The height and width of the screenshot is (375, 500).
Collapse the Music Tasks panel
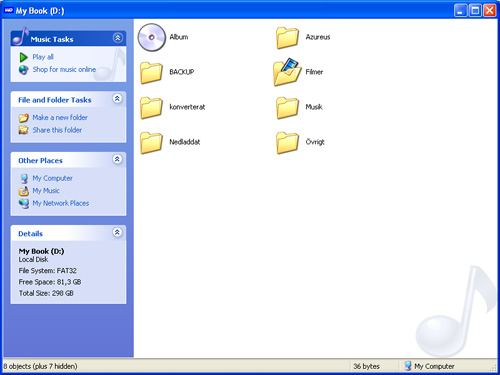click(x=118, y=38)
